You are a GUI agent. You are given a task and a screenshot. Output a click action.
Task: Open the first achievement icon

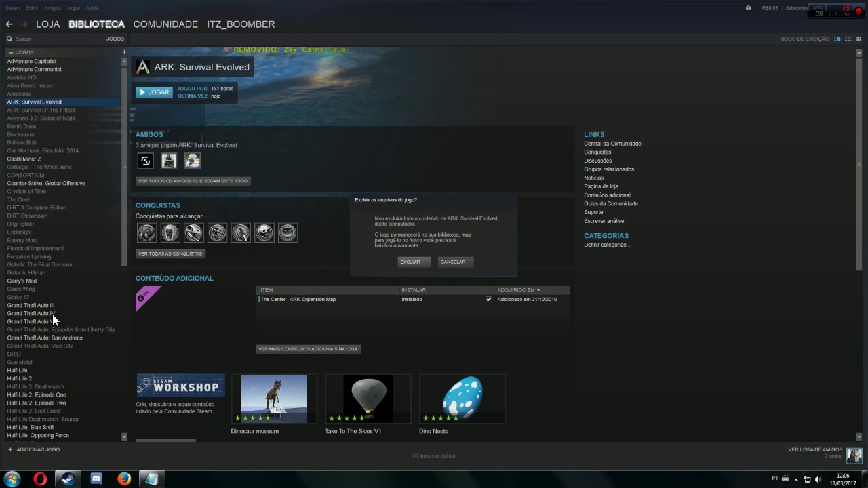[146, 232]
